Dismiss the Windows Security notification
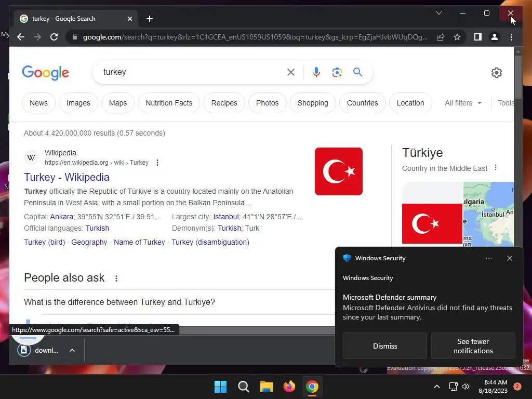This screenshot has height=399, width=532. [x=385, y=345]
